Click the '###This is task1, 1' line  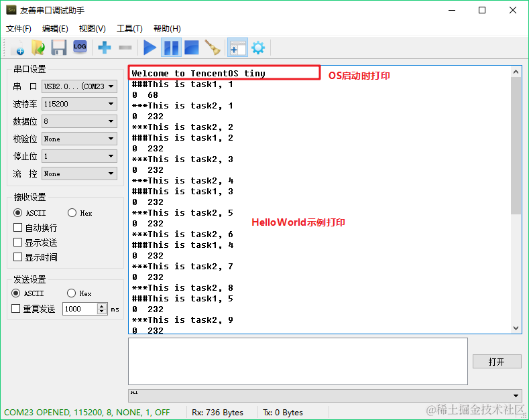(182, 84)
